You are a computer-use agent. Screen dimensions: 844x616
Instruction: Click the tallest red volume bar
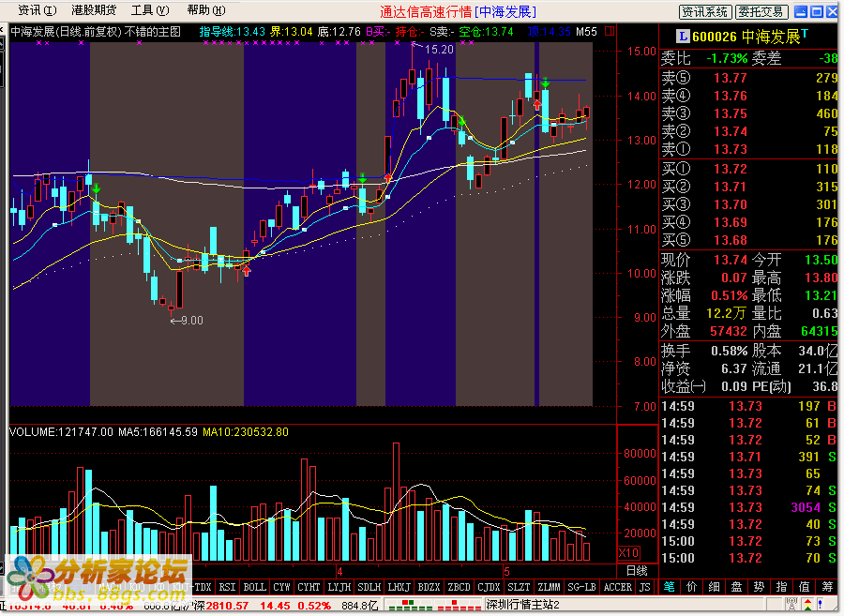(396, 502)
